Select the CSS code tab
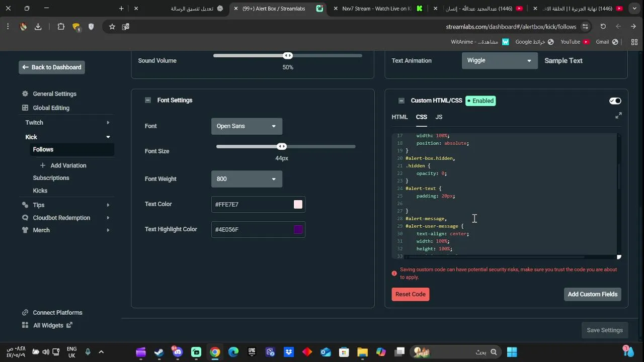This screenshot has width=644, height=362. (x=422, y=117)
